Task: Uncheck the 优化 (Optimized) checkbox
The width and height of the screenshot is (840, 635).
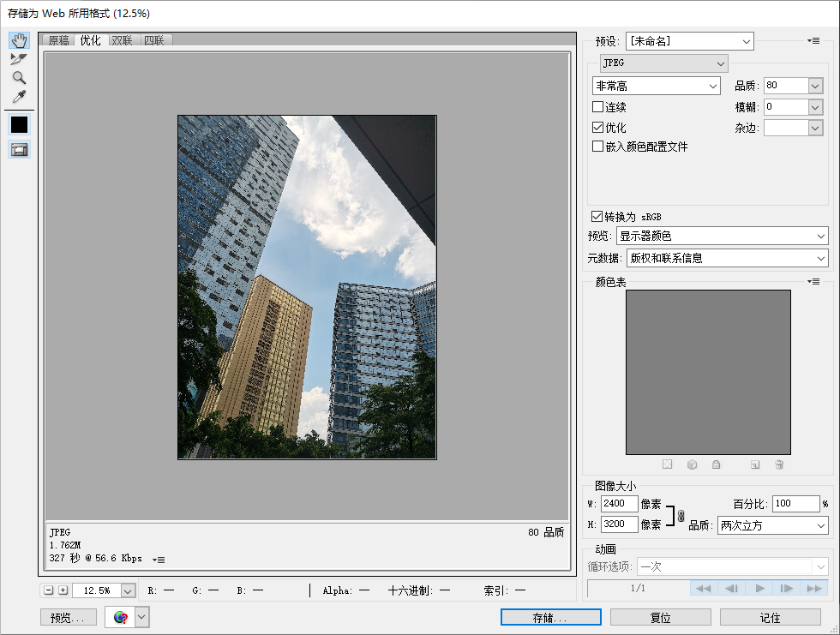Action: (598, 127)
